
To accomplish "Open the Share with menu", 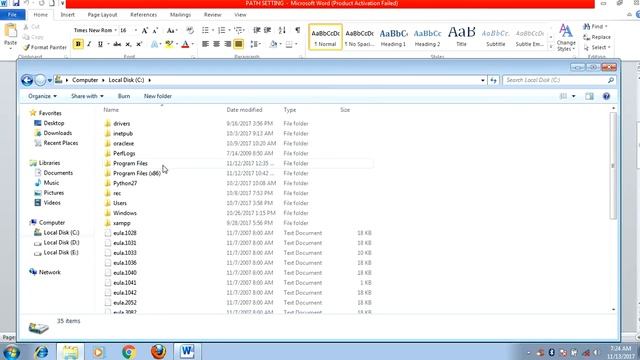I will point(87,96).
